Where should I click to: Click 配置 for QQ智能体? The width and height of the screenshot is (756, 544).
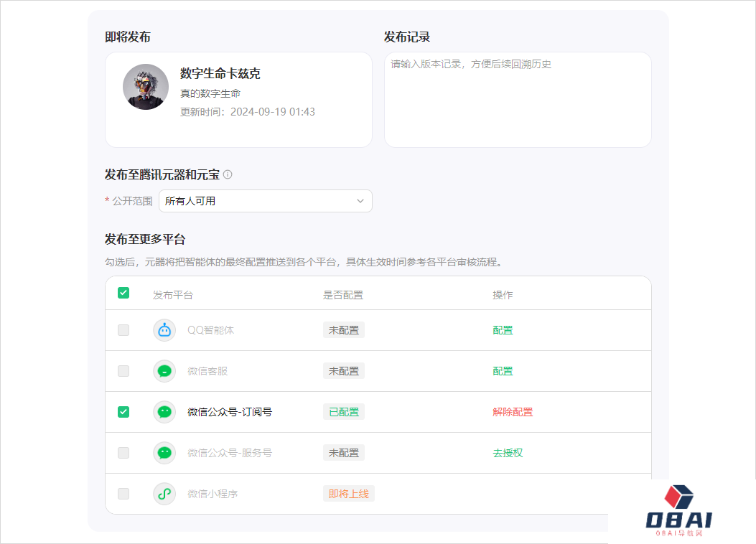503,329
